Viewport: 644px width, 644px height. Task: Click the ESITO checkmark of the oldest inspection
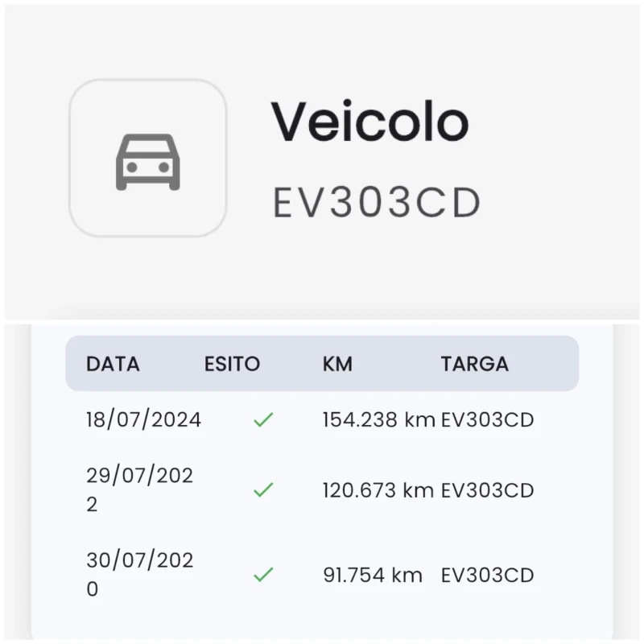262,575
